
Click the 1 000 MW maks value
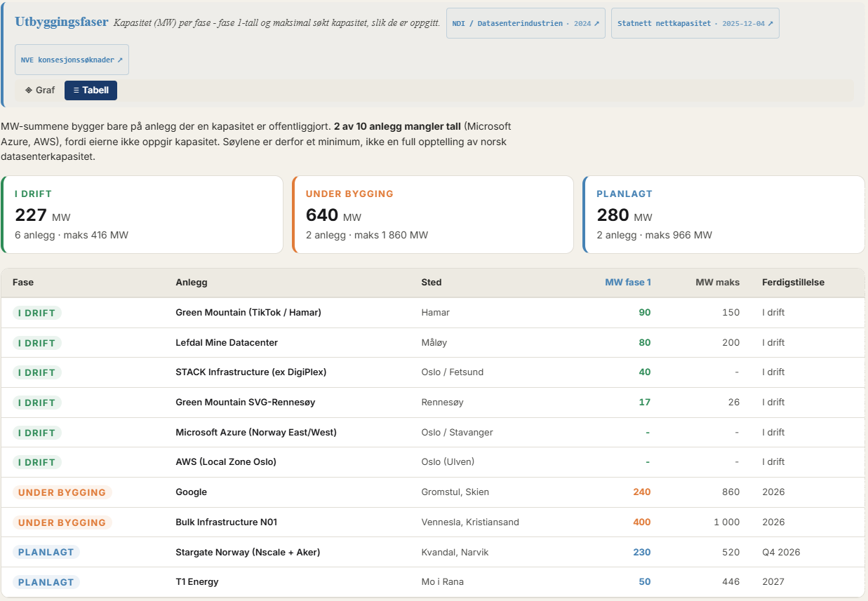727,522
